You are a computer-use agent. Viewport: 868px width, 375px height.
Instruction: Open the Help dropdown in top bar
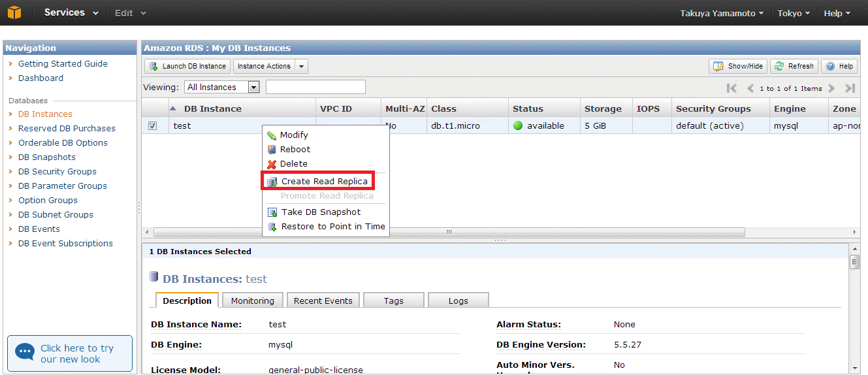(x=837, y=13)
